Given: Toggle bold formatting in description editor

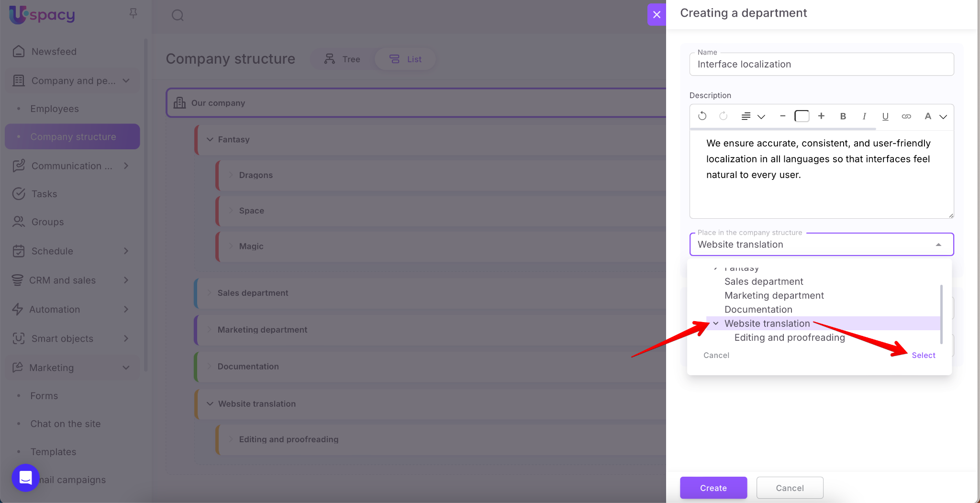Looking at the screenshot, I should coord(843,116).
